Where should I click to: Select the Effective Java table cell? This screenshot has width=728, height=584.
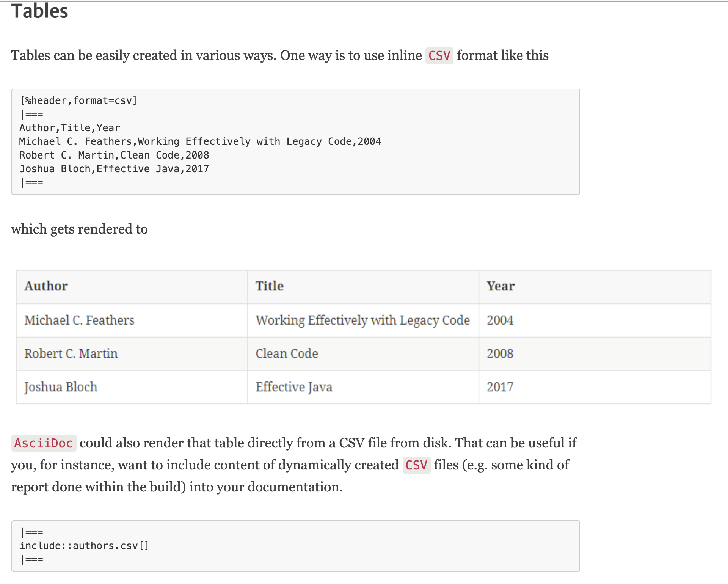pos(294,387)
